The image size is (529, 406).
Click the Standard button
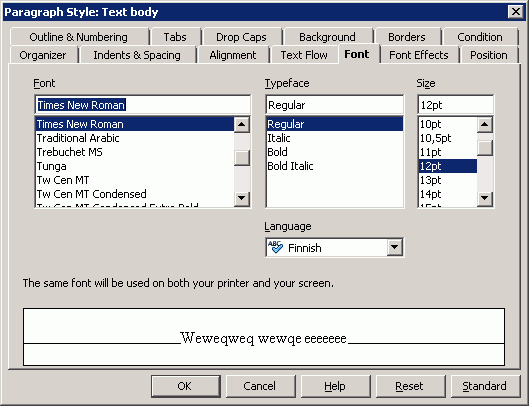[x=485, y=386]
